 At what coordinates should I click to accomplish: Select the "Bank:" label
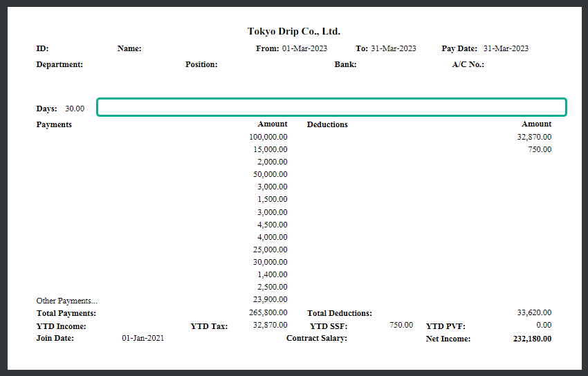pos(345,64)
